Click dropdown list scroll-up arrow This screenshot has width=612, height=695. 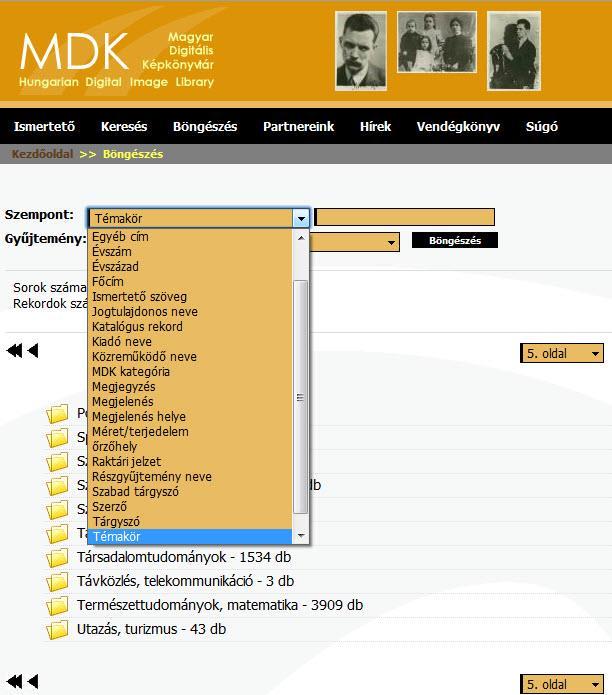[301, 238]
